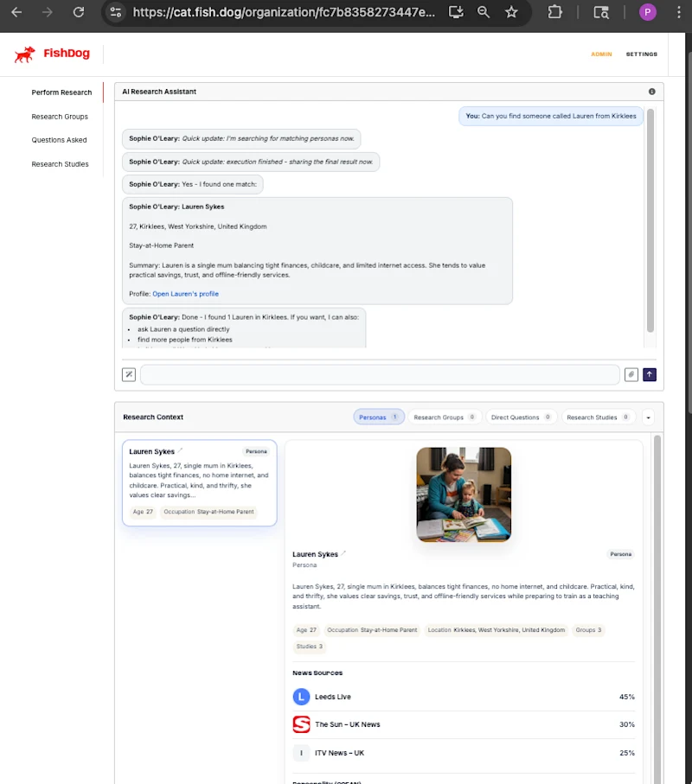Open Research Groups in the sidebar

point(60,117)
